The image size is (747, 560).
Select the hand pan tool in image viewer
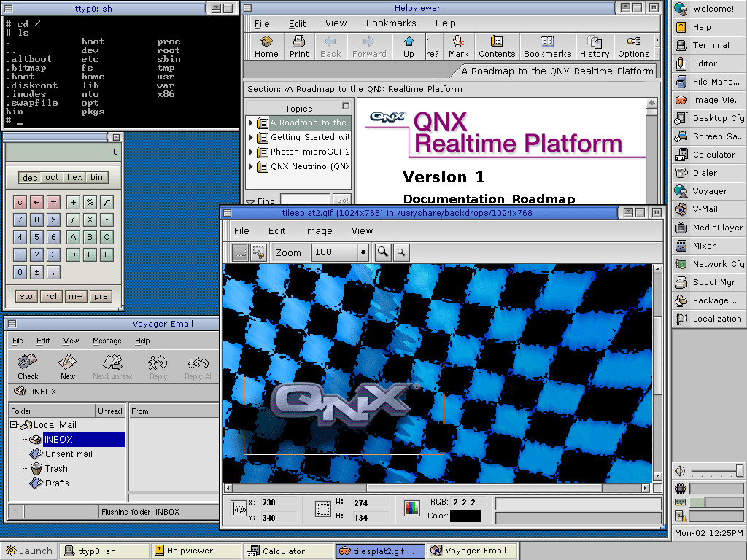pos(259,252)
